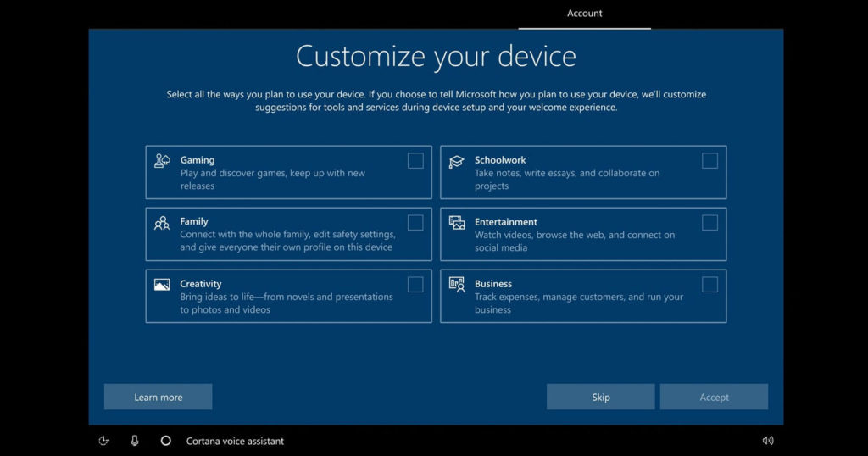
Task: Click the Family people icon
Action: click(162, 223)
